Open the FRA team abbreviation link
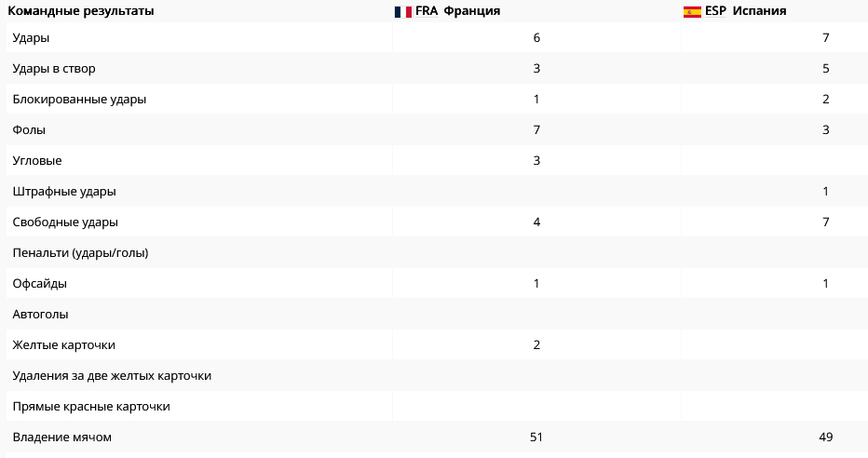 click(427, 11)
